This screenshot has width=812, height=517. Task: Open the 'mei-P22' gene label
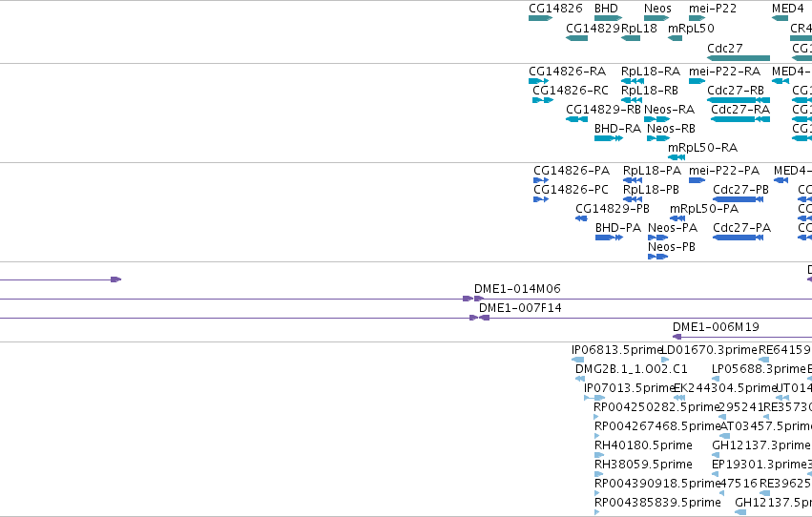coord(713,9)
